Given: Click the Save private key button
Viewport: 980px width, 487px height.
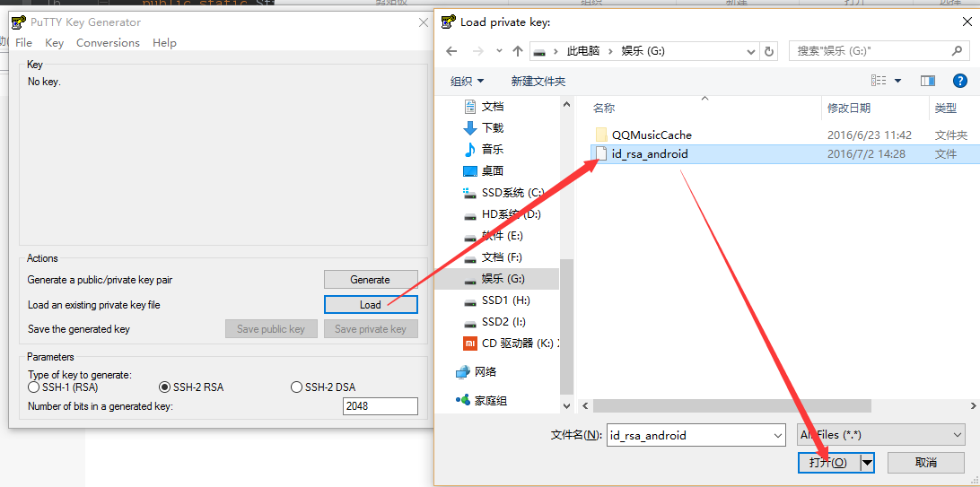Looking at the screenshot, I should pyautogui.click(x=371, y=329).
